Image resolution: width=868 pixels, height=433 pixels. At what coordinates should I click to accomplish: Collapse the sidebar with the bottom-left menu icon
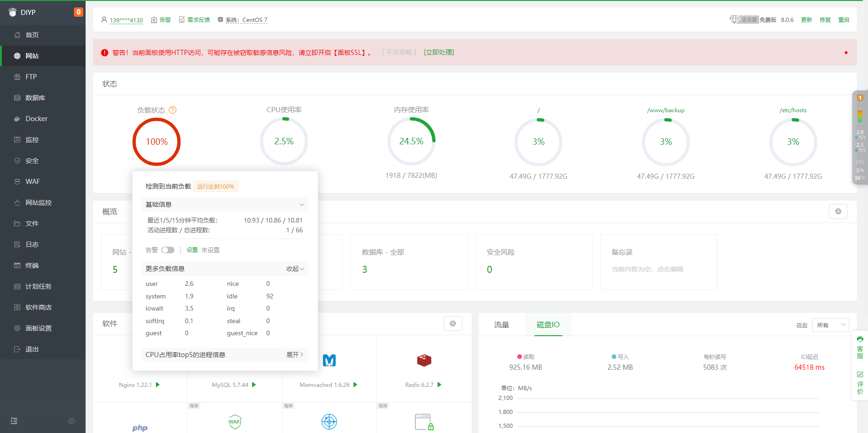point(14,421)
